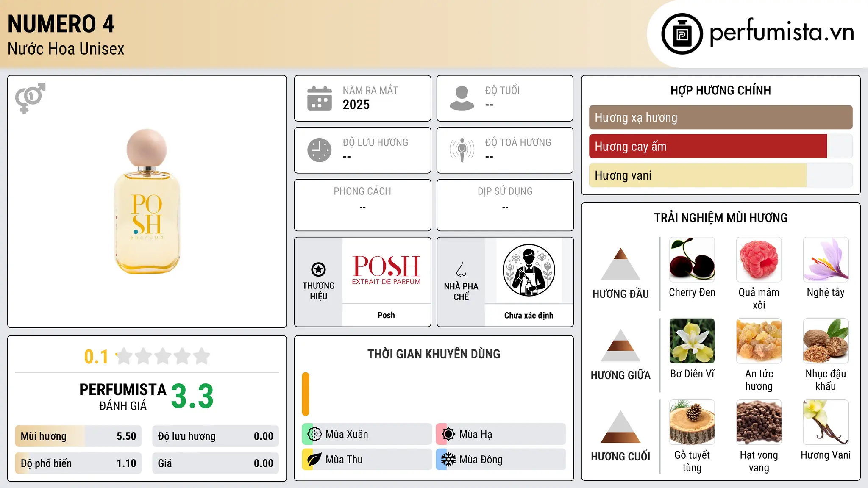Click the POSH perfume bottle photo
The height and width of the screenshot is (488, 868).
click(147, 201)
